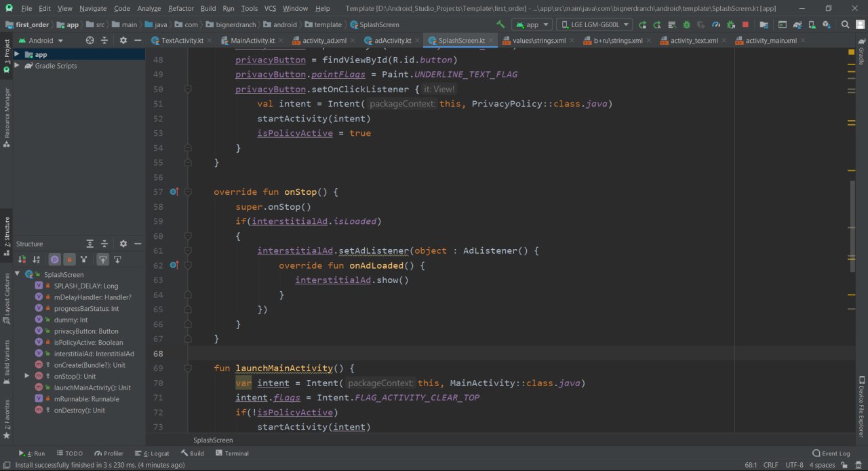This screenshot has height=471, width=868.
Task: Toggle Show non-public lock button in Structure
Action: (68, 259)
